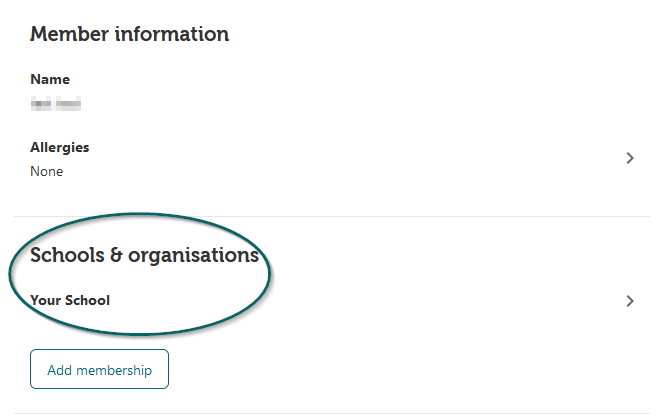The image size is (657, 417).
Task: Click the Name field label
Action: [x=50, y=79]
